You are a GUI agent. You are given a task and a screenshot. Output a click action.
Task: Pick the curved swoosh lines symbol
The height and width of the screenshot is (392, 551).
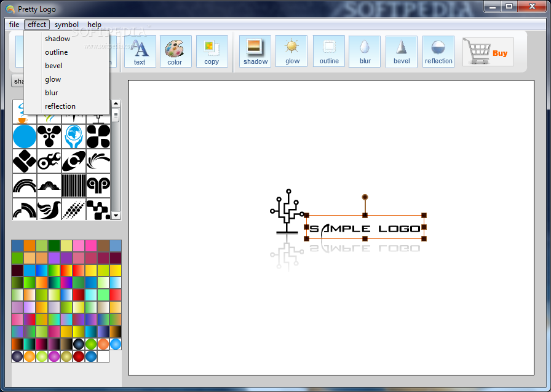pos(98,161)
